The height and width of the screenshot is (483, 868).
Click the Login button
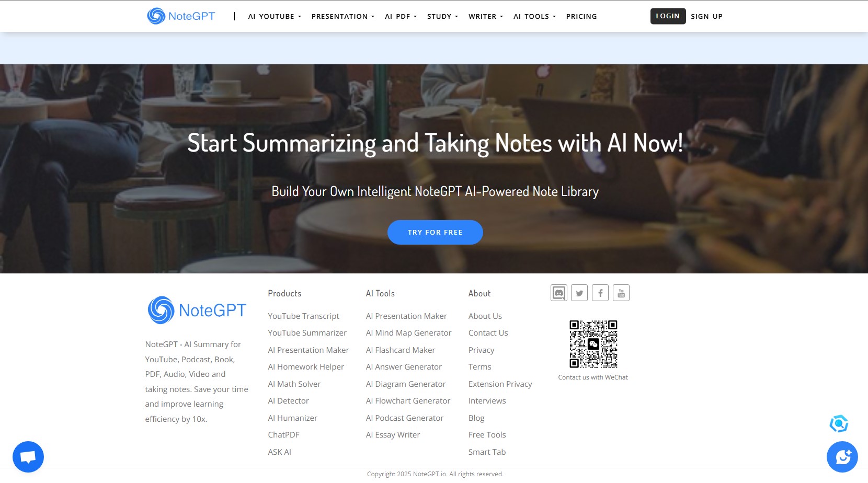pos(668,16)
